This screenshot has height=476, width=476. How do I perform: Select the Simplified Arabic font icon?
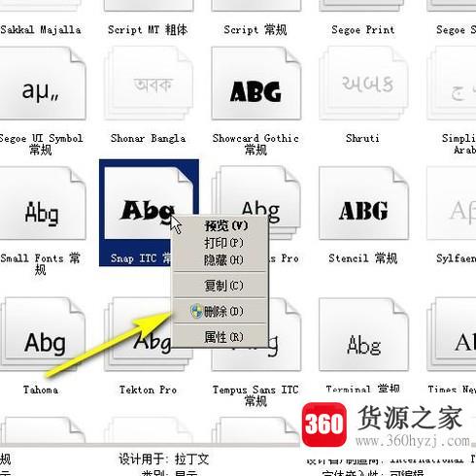[452, 84]
